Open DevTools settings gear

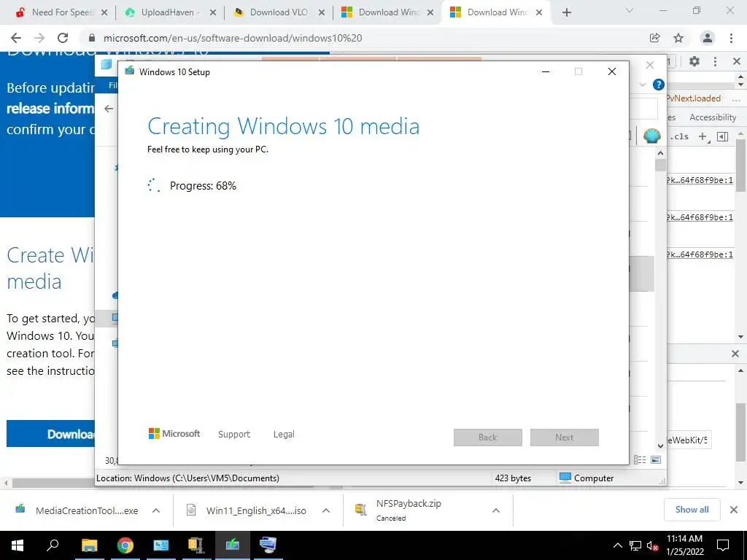694,61
